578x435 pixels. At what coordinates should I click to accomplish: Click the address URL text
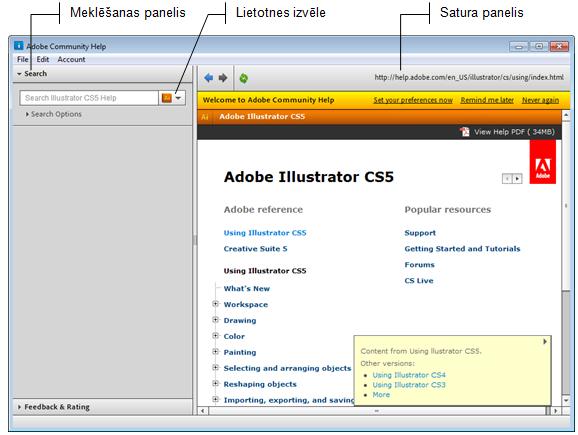tap(469, 77)
